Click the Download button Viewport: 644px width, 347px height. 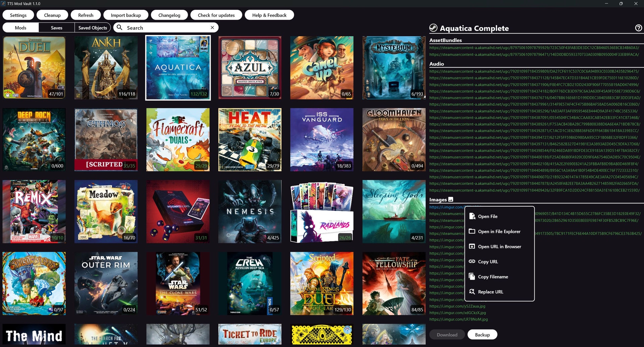[447, 335]
